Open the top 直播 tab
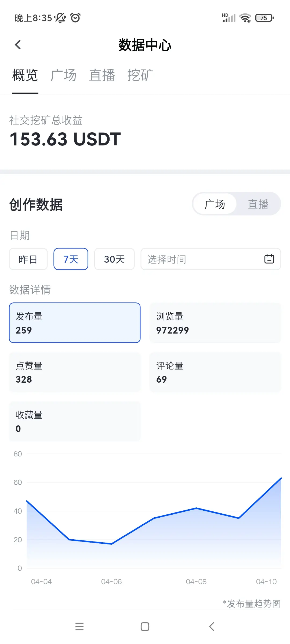 [102, 75]
